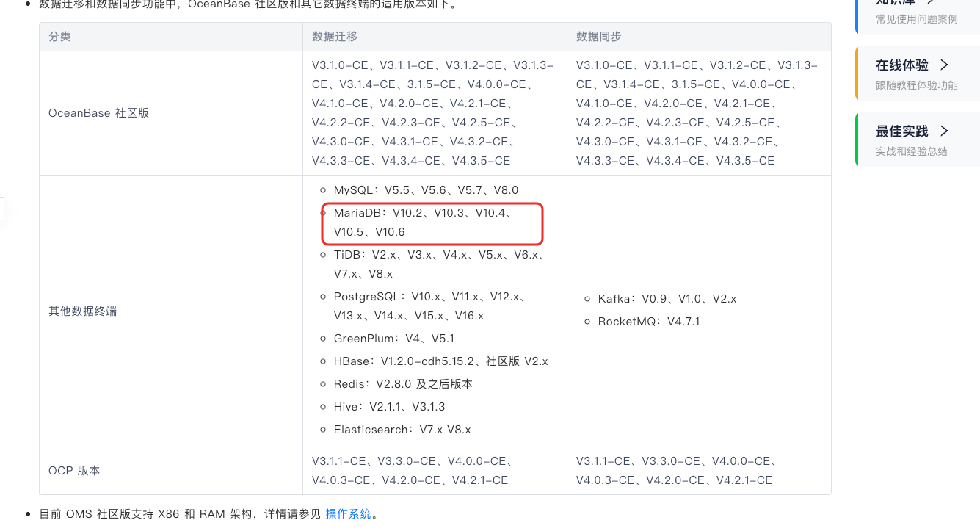Click the TiDB versions list entry

point(438,264)
